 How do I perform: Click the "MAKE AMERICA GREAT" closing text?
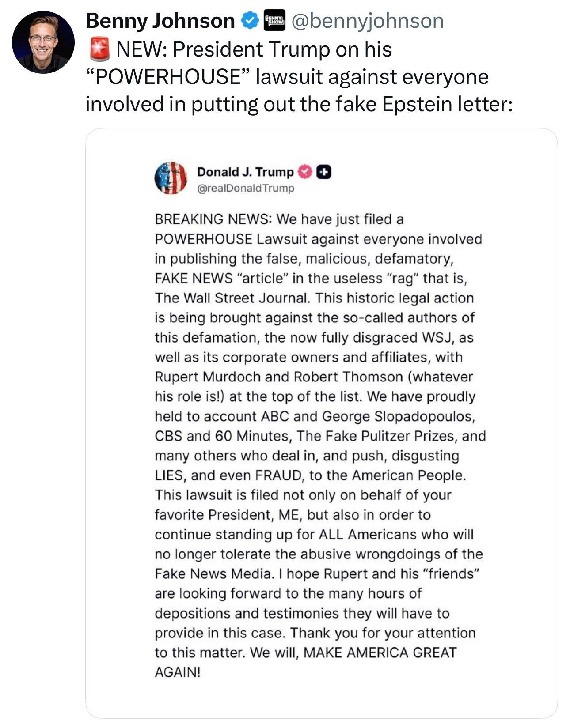[x=380, y=653]
